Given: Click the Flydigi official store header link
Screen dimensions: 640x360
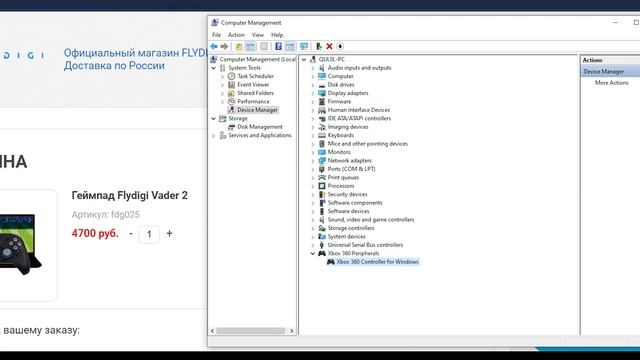Looking at the screenshot, I should point(136,59).
